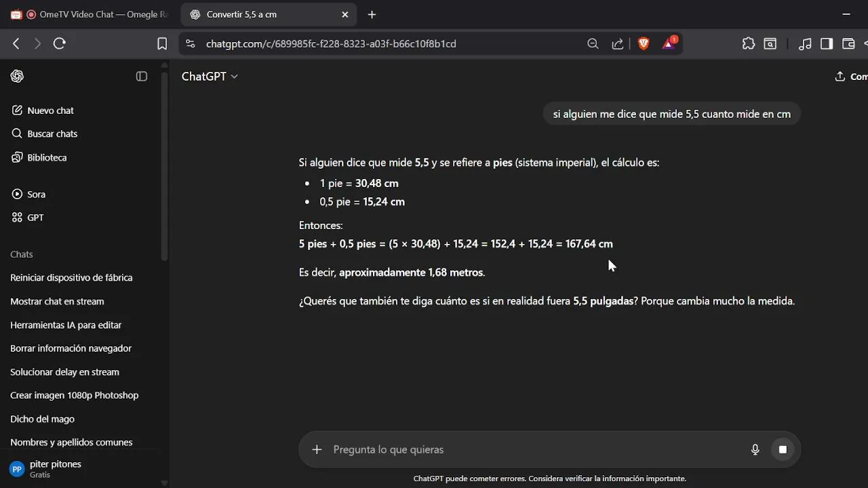Image resolution: width=868 pixels, height=488 pixels.
Task: Switch to the OmeTV Video Chat tab
Action: (88, 14)
